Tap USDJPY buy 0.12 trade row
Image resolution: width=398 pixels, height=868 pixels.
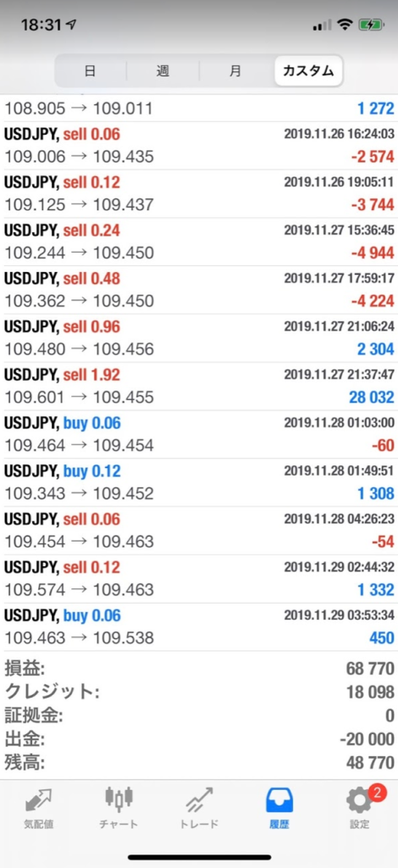tap(199, 482)
